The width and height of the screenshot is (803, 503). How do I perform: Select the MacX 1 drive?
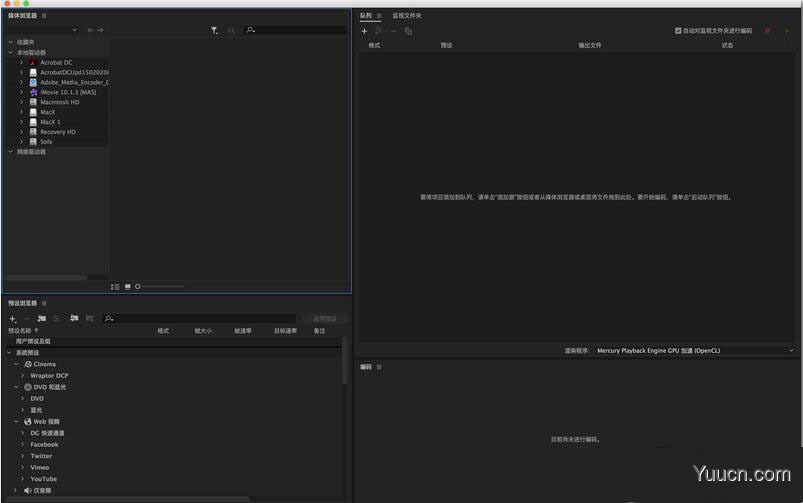tap(50, 122)
